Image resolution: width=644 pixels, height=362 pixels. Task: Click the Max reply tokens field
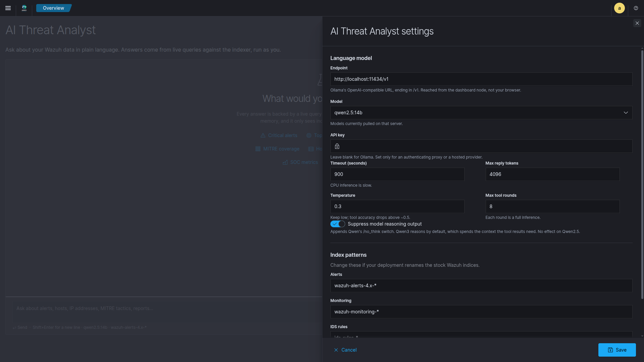552,174
